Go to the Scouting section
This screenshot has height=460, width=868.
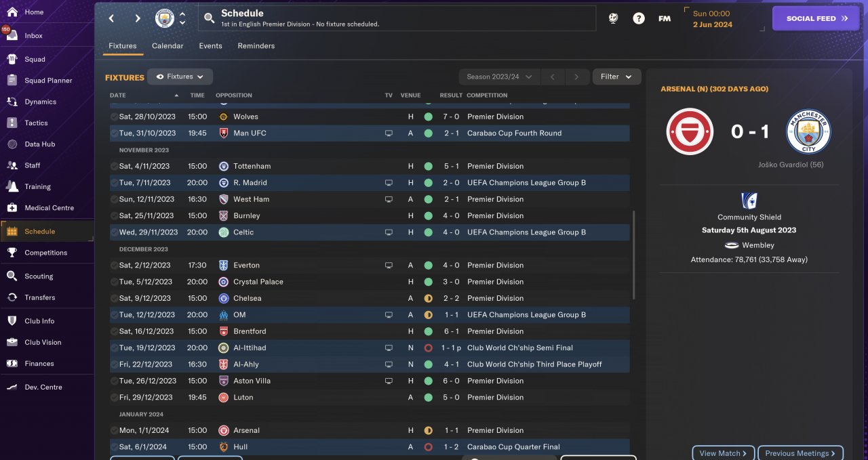click(39, 276)
